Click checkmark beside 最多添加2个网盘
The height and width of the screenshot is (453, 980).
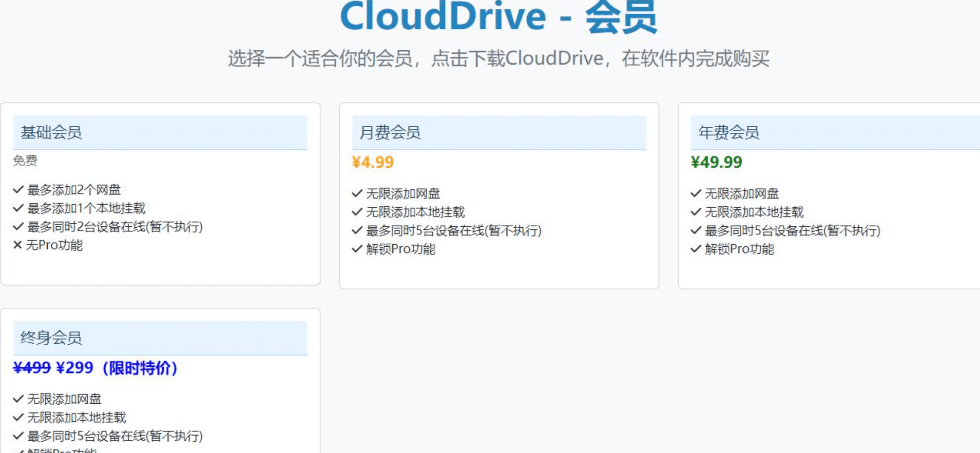[18, 190]
